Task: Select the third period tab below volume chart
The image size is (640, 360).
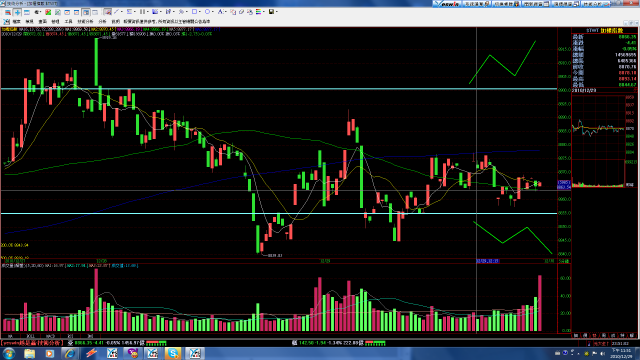Action: click(50, 336)
